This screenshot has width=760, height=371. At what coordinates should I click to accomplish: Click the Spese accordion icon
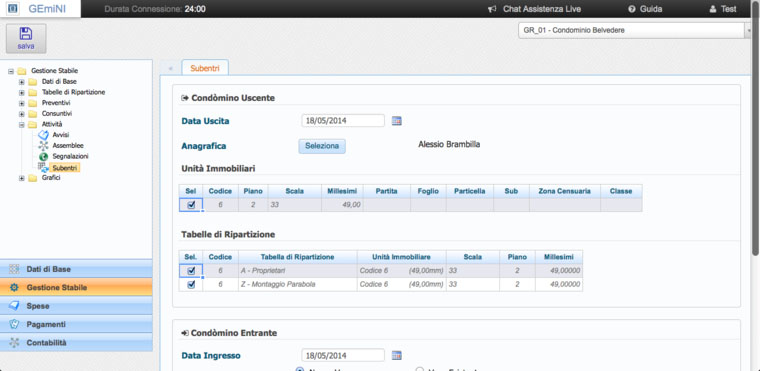click(x=14, y=306)
